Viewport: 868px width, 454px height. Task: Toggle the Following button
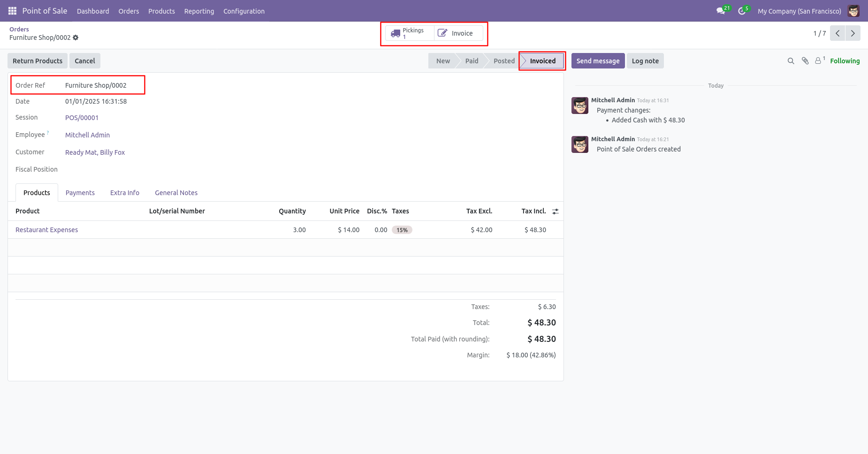(x=845, y=61)
